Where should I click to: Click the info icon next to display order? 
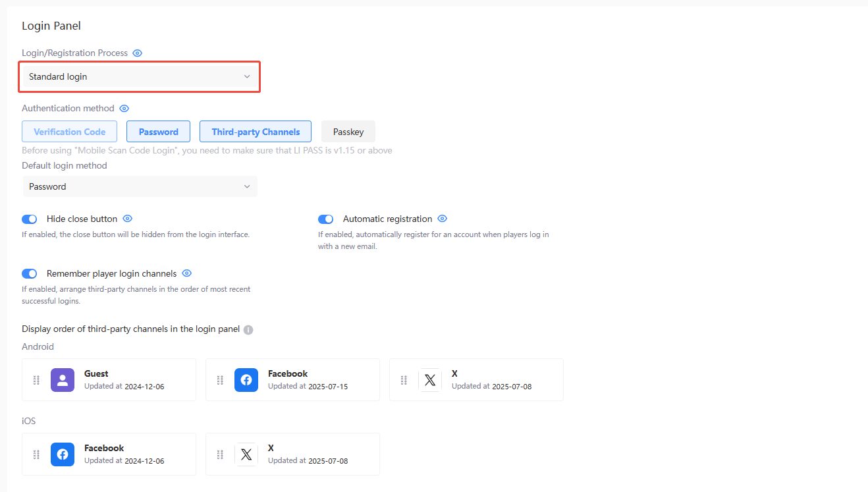[x=248, y=329]
